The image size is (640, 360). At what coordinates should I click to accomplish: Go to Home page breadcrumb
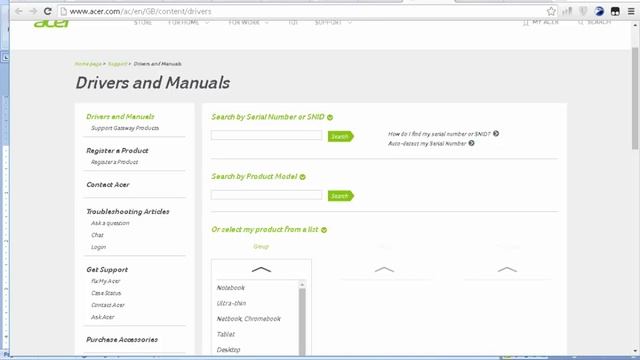click(x=88, y=64)
